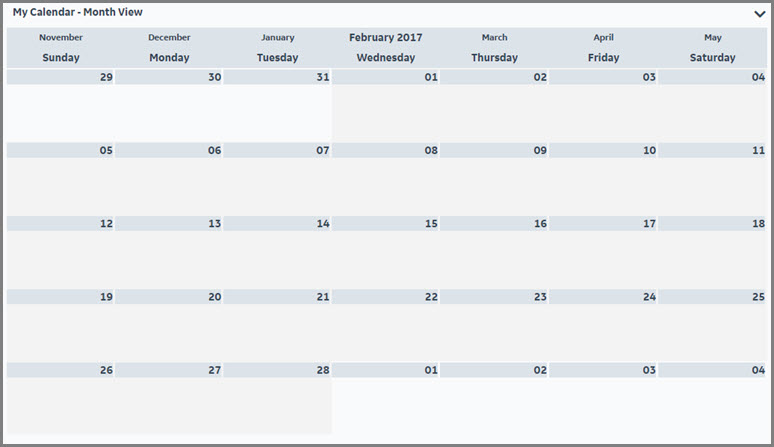Viewport: 774px width, 447px height.
Task: Click the Wednesday column header
Action: tap(385, 58)
